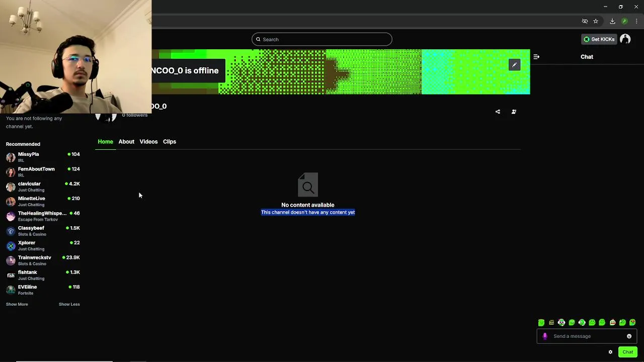Open the chat settings gear
Screen dimensions: 644x362
(610, 352)
